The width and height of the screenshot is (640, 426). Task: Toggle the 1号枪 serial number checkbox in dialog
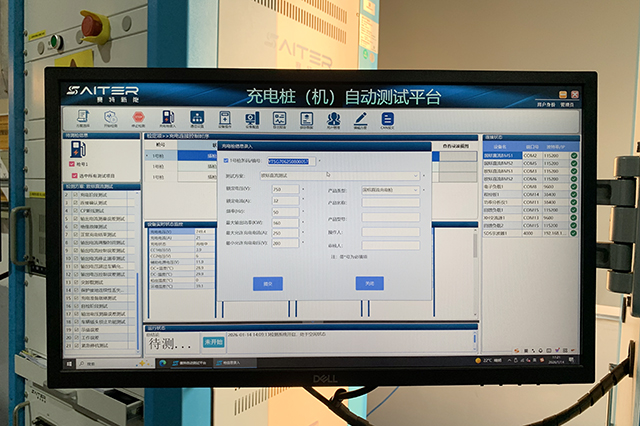(x=227, y=161)
